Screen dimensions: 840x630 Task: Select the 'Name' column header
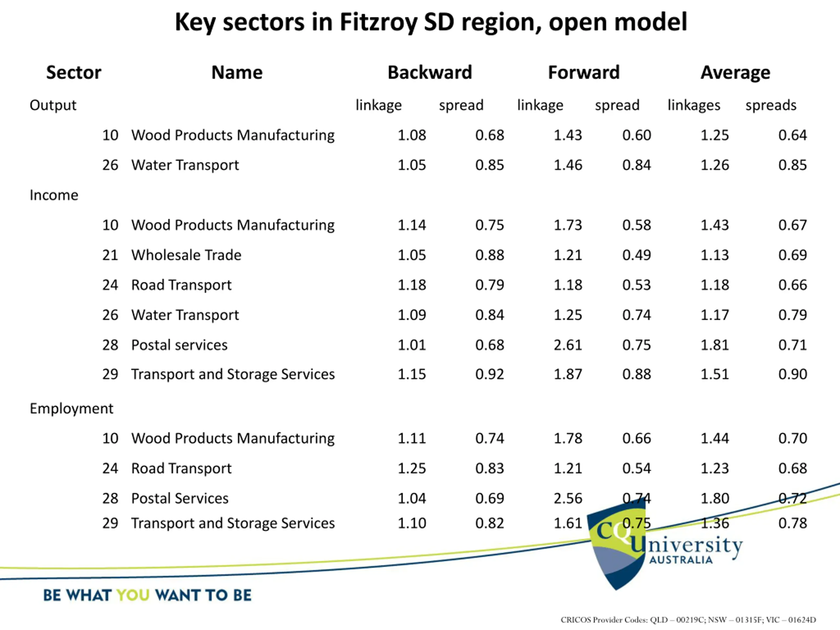tap(237, 72)
